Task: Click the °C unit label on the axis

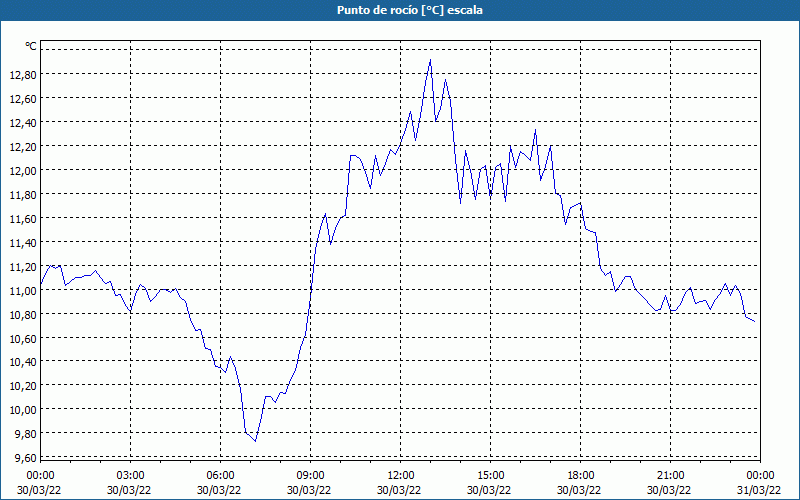Action: click(31, 46)
